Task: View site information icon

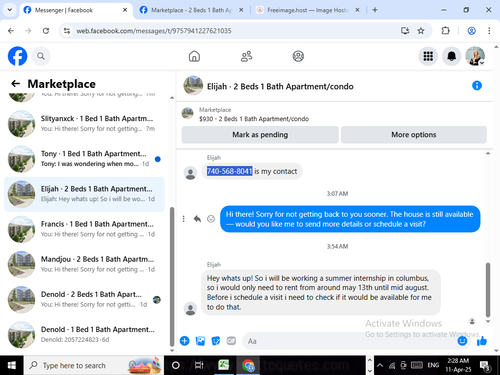Action: [67, 31]
